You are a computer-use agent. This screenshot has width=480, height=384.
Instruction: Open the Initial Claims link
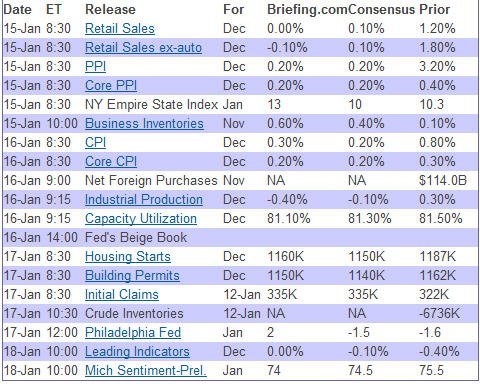122,295
